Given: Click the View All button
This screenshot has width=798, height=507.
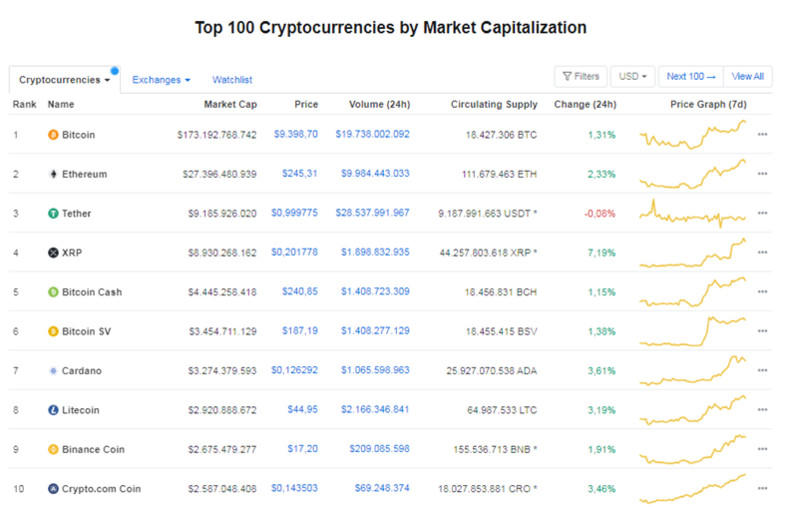Looking at the screenshot, I should click(x=747, y=76).
